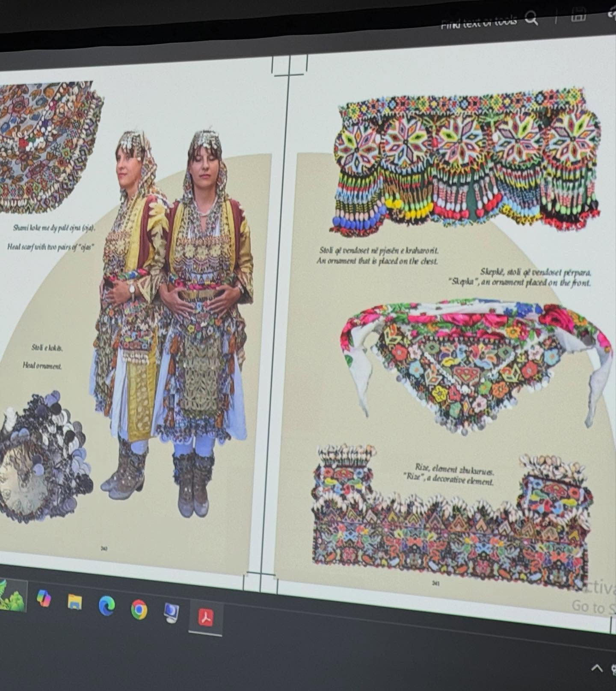The height and width of the screenshot is (691, 616).
Task: Open the blue monitor app on the taskbar
Action: [172, 613]
